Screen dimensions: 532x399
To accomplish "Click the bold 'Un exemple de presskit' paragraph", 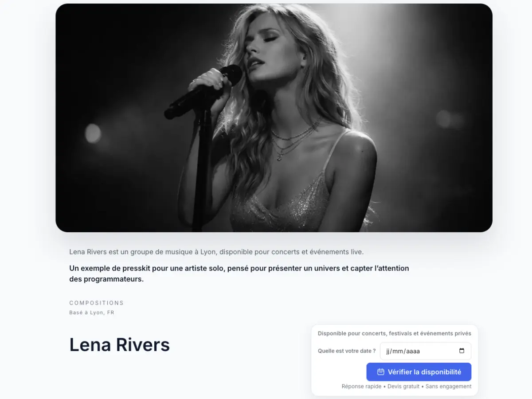I will 239,274.
